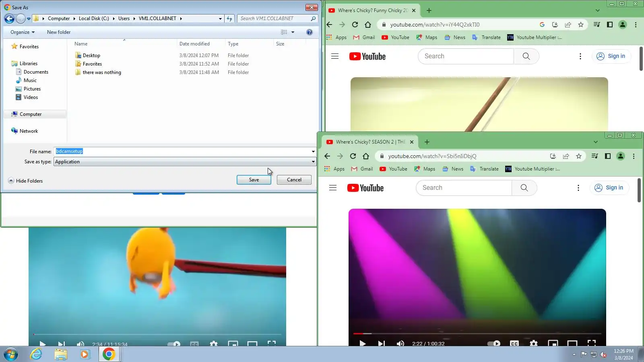Open Youtube Multiplier bookmark in the SEASON 2 window
Viewport: 644px width, 362px height.
[x=533, y=169]
